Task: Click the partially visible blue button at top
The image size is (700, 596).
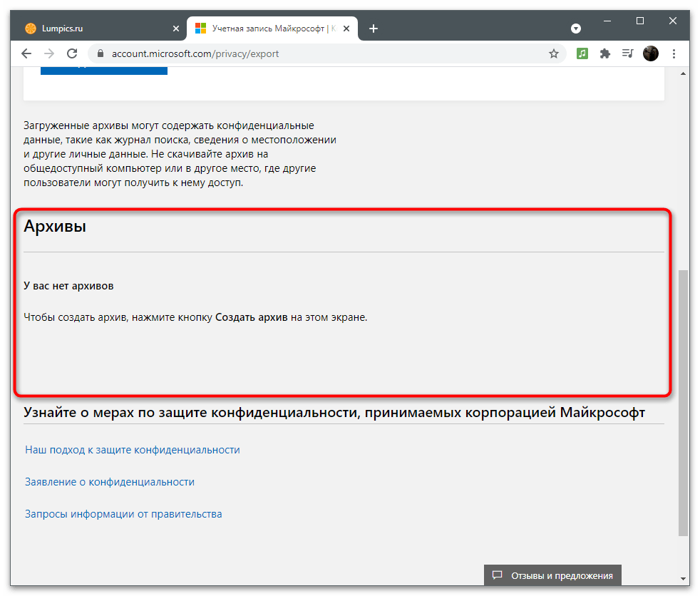Action: 104,70
